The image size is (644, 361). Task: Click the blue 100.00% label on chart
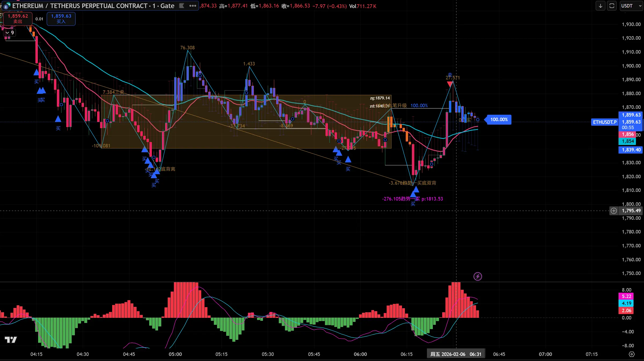point(499,120)
